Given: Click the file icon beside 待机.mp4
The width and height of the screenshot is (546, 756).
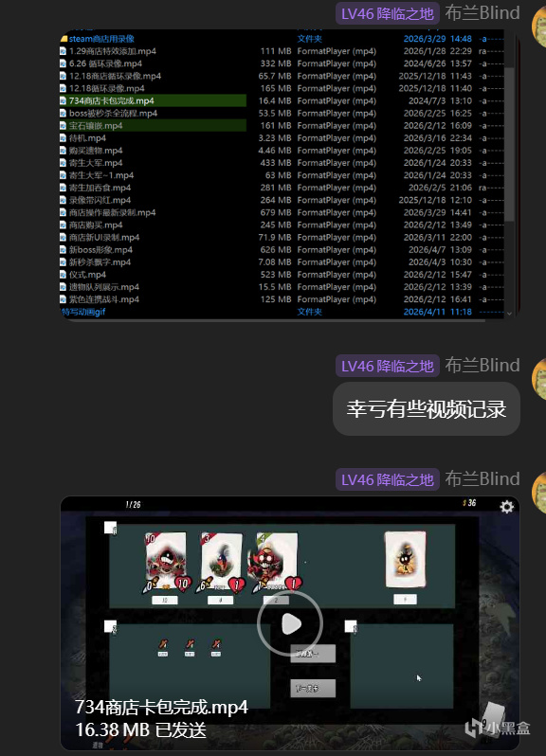Looking at the screenshot, I should [x=64, y=138].
